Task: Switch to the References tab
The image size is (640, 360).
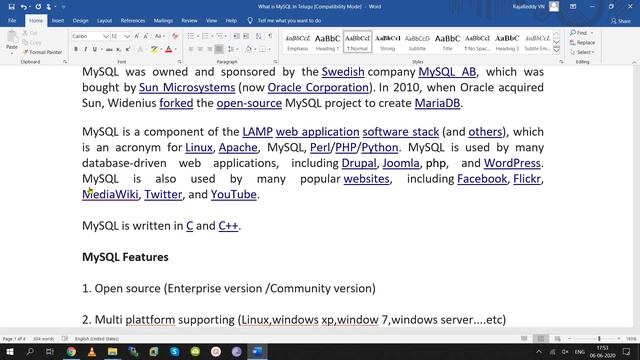Action: [133, 20]
